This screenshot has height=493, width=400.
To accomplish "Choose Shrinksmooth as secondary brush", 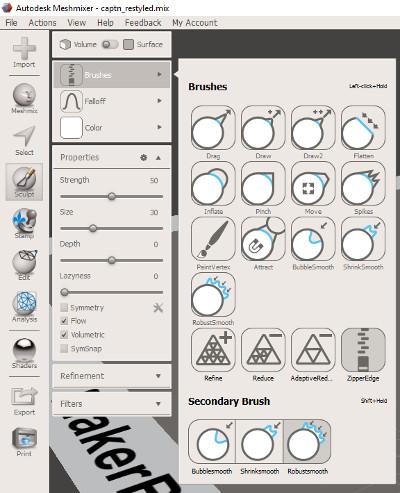I will tap(260, 441).
